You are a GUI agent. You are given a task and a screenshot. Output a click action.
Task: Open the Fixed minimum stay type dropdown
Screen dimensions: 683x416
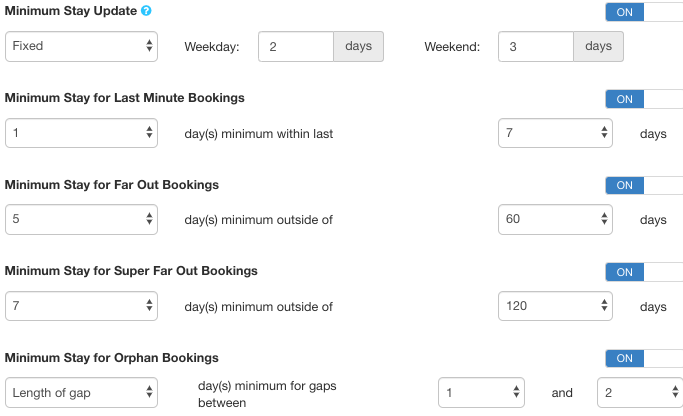(81, 46)
